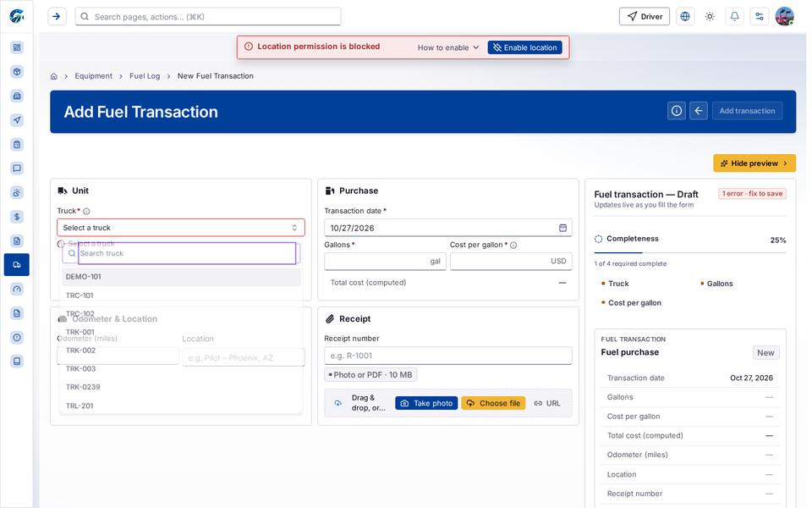Screen dimensions: 812x508
Task: Open the dashboard grid icon in sidebar
Action: pos(17,47)
